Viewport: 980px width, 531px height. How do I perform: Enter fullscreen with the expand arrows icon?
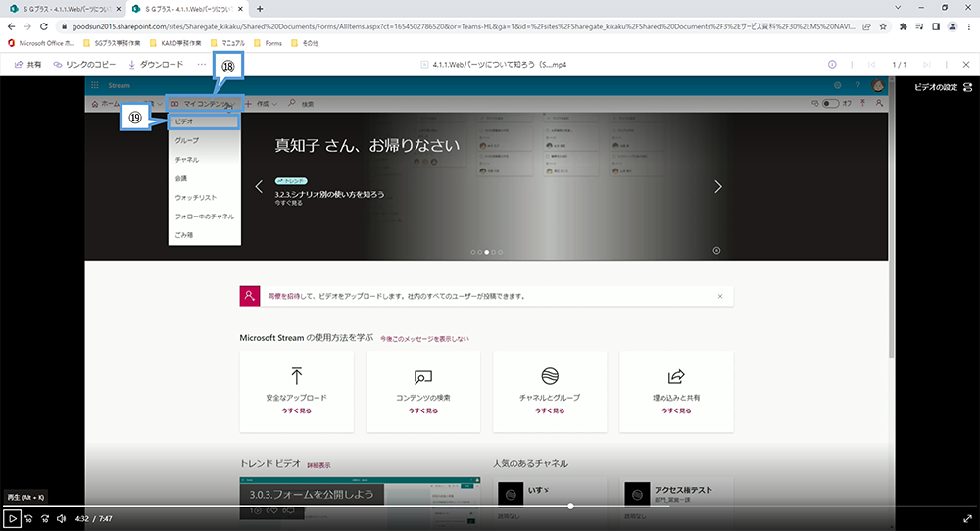click(x=967, y=518)
